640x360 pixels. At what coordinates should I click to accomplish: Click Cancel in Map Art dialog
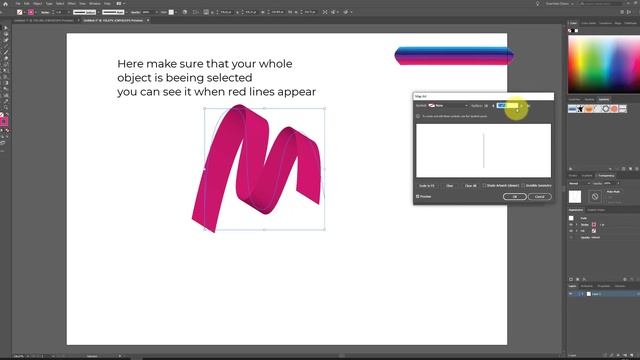coord(540,196)
